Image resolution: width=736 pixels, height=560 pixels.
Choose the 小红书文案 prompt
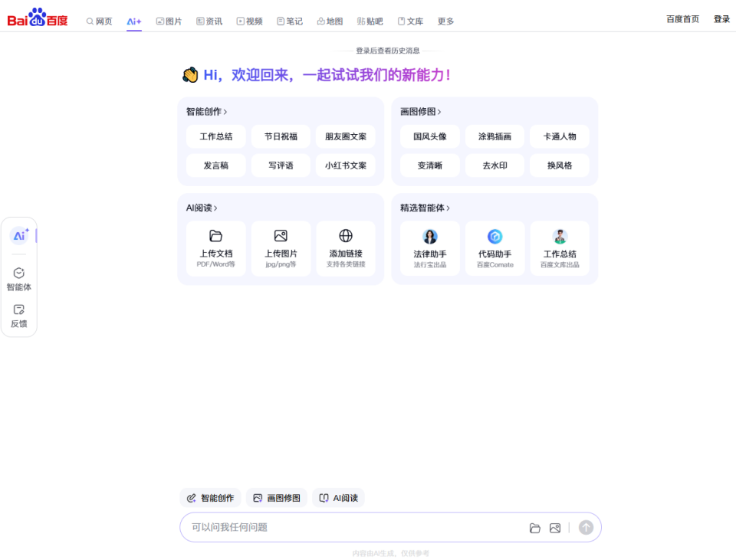(x=346, y=165)
